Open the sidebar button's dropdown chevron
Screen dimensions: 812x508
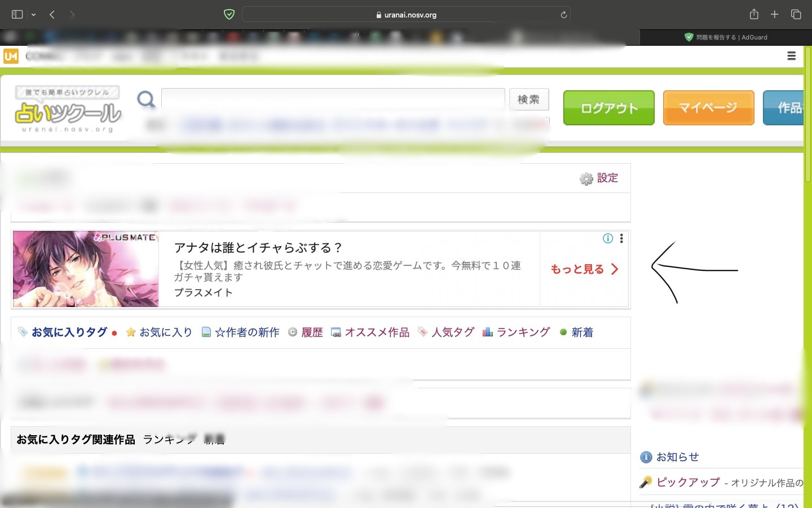(32, 15)
